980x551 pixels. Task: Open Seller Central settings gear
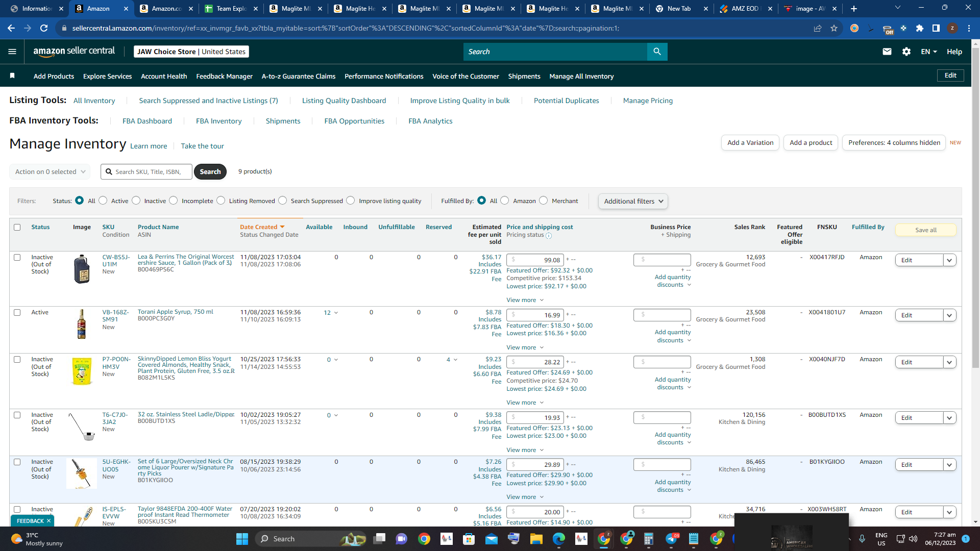tap(906, 52)
